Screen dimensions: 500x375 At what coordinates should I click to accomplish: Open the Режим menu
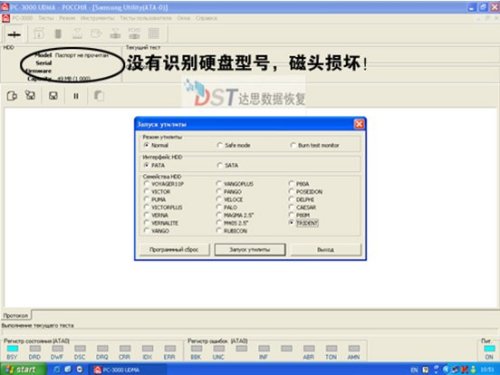[67, 18]
